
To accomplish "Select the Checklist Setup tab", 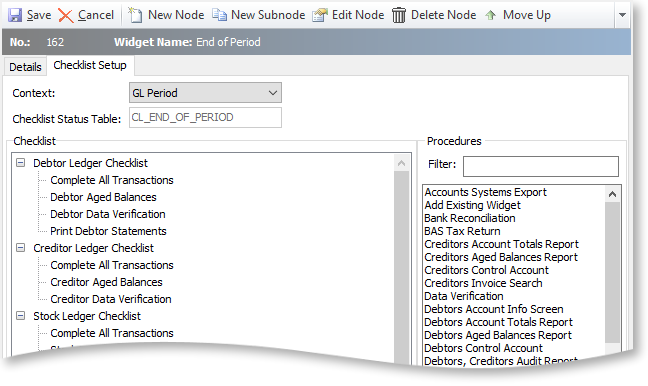I will (x=90, y=65).
